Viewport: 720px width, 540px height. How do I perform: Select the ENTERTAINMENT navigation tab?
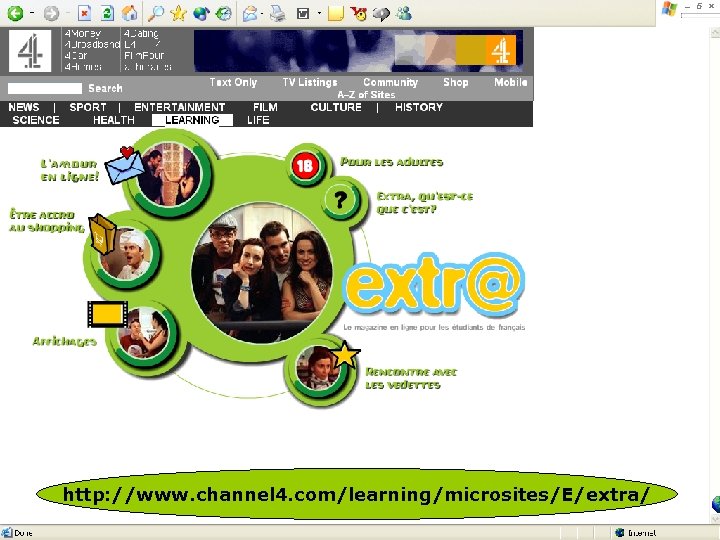180,107
